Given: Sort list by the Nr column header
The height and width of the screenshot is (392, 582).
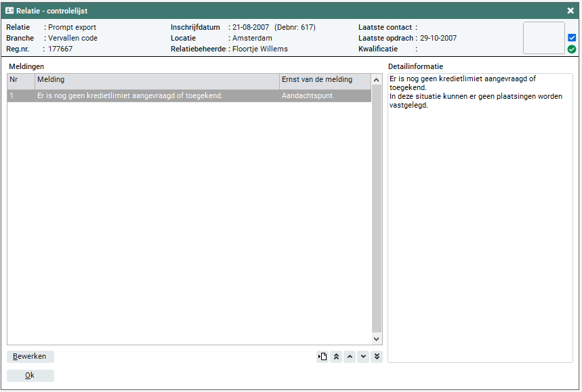Looking at the screenshot, I should point(20,80).
